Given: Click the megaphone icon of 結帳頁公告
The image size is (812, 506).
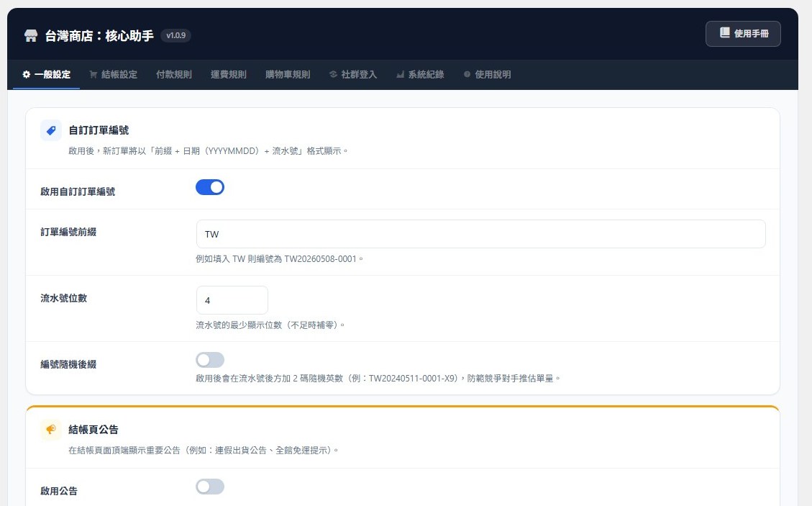Looking at the screenshot, I should (51, 429).
